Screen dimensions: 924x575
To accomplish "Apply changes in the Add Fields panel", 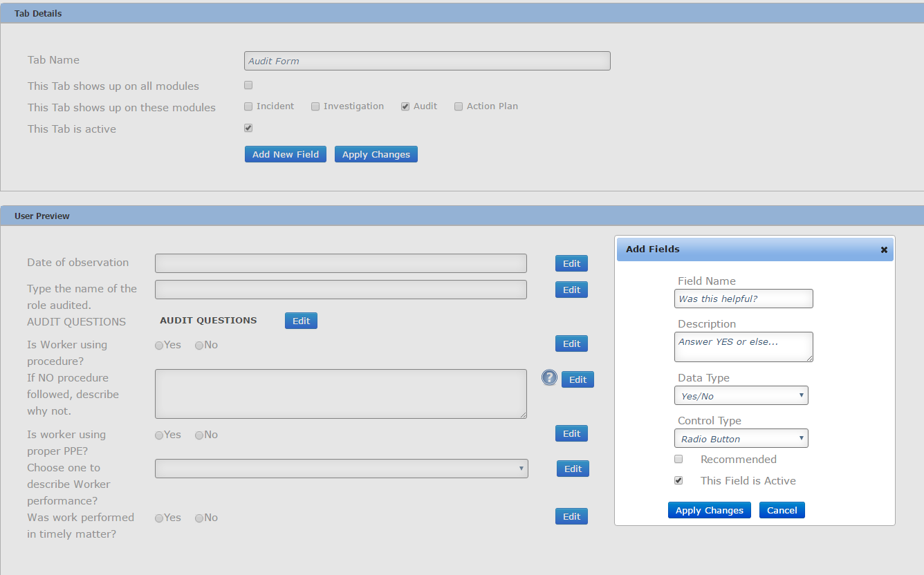I will pyautogui.click(x=709, y=510).
